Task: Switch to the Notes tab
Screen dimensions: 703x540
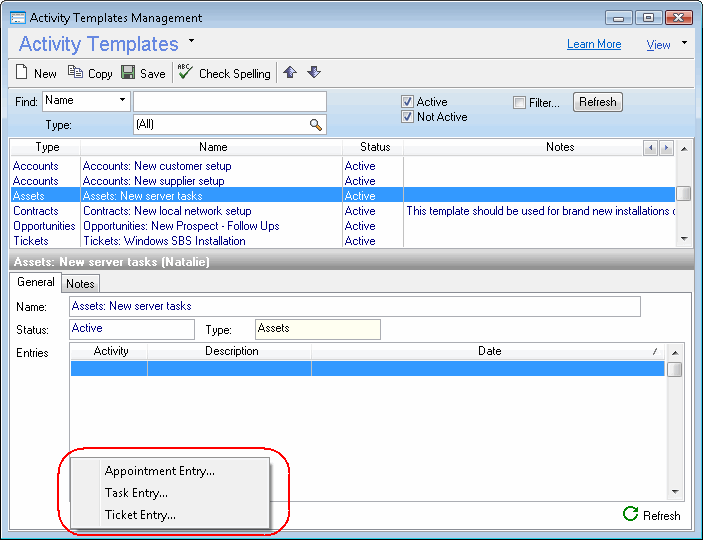Action: 80,284
